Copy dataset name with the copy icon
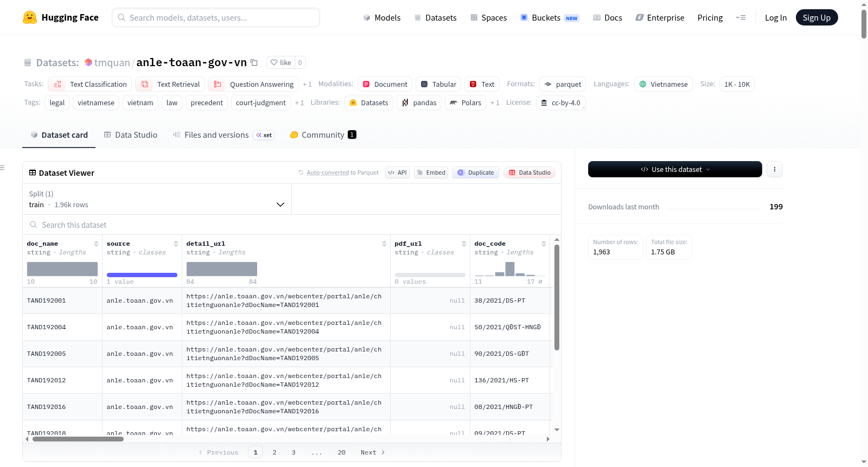Image resolution: width=868 pixels, height=467 pixels. pyautogui.click(x=254, y=62)
